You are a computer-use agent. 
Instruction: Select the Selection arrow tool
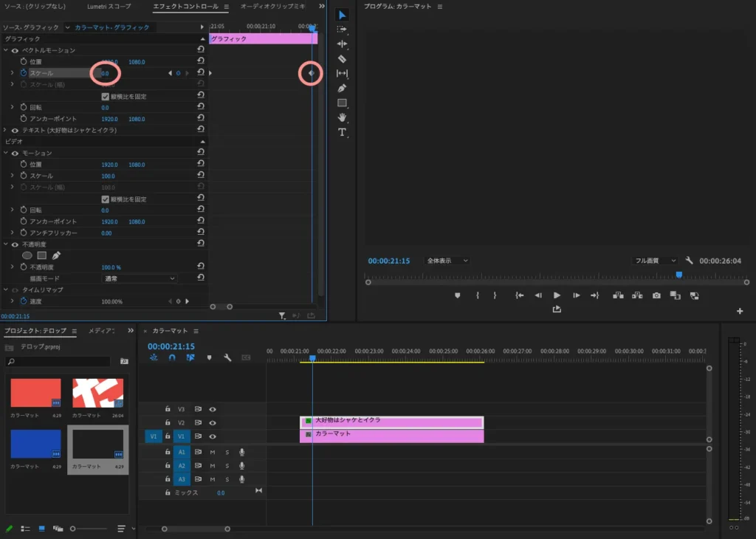point(342,15)
